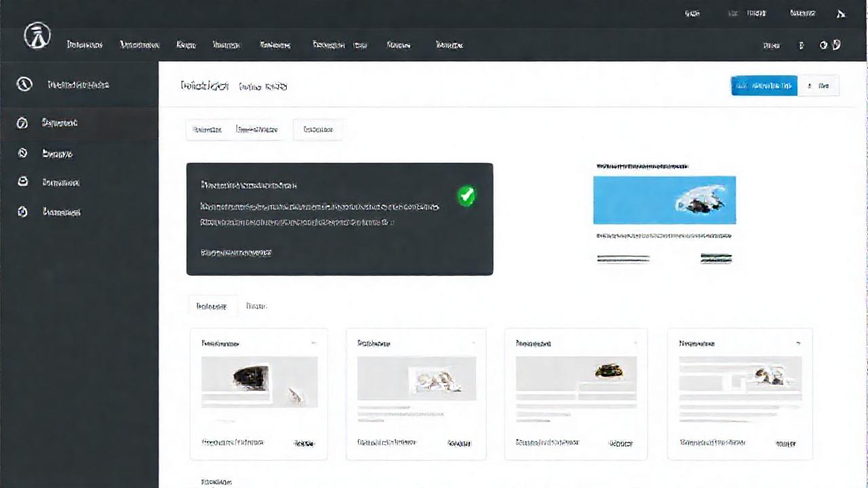
Task: Click the circular logo in the header
Action: (x=37, y=36)
